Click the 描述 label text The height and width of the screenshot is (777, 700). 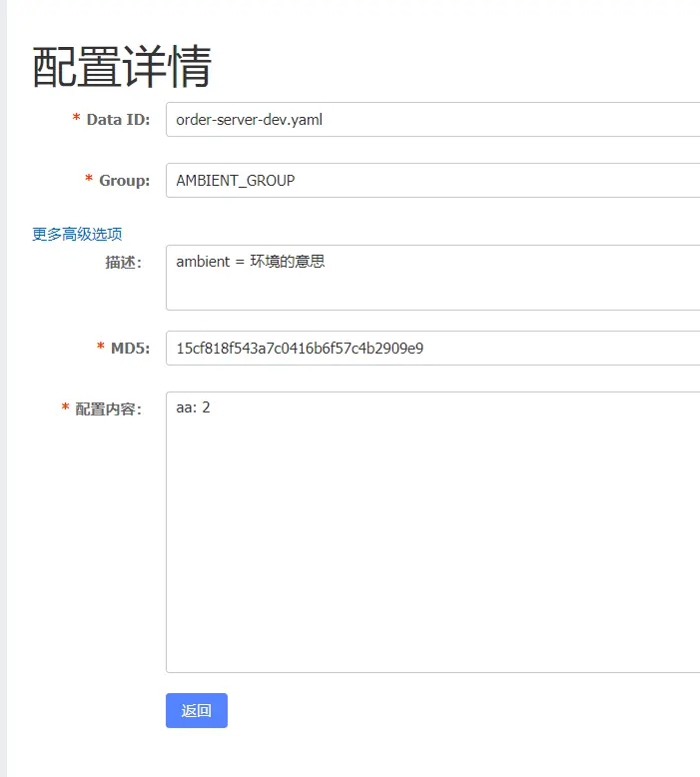click(125, 263)
